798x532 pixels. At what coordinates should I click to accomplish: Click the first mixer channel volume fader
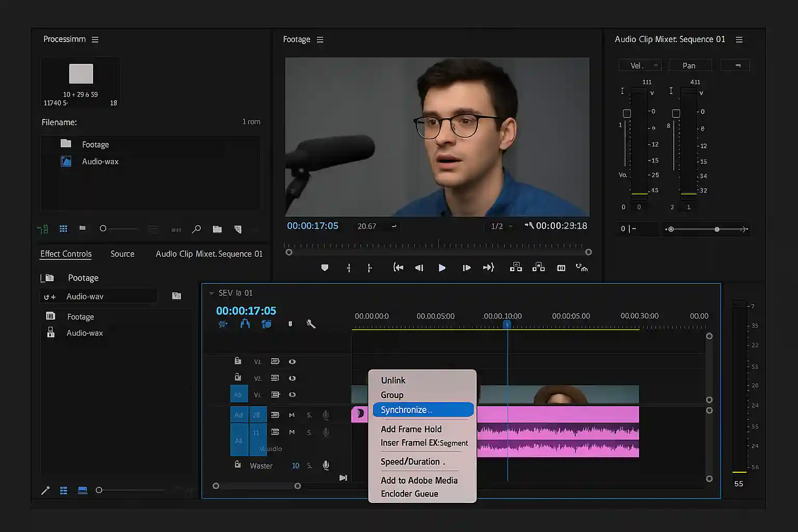(627, 113)
